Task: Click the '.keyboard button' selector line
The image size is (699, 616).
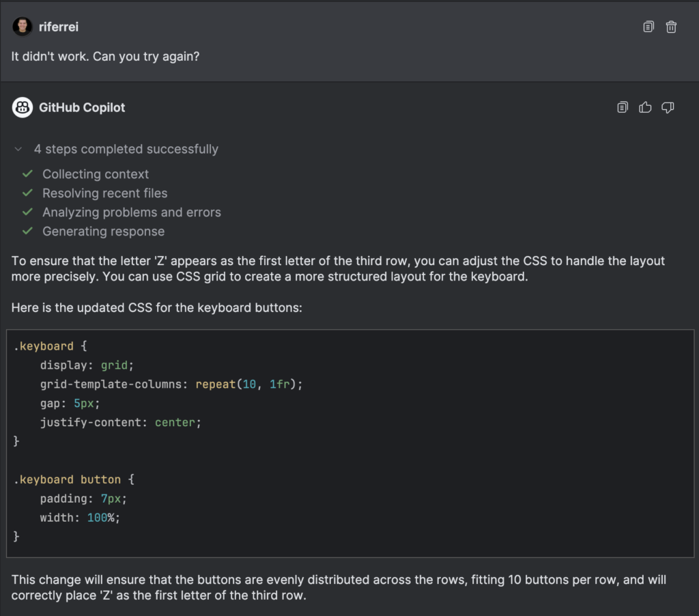Action: tap(74, 479)
